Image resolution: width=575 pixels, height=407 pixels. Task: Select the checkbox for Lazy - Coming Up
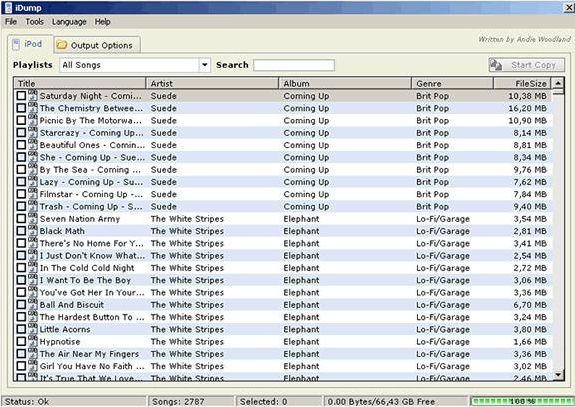21,182
